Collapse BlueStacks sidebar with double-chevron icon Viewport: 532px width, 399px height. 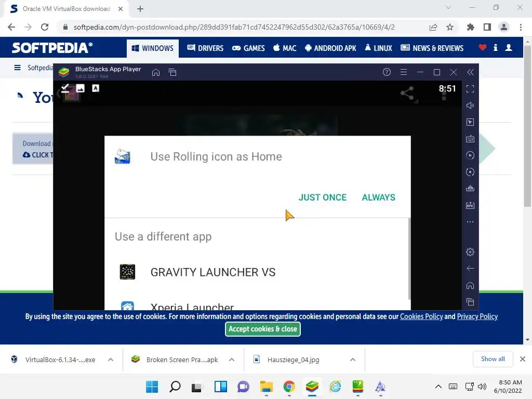(x=470, y=72)
